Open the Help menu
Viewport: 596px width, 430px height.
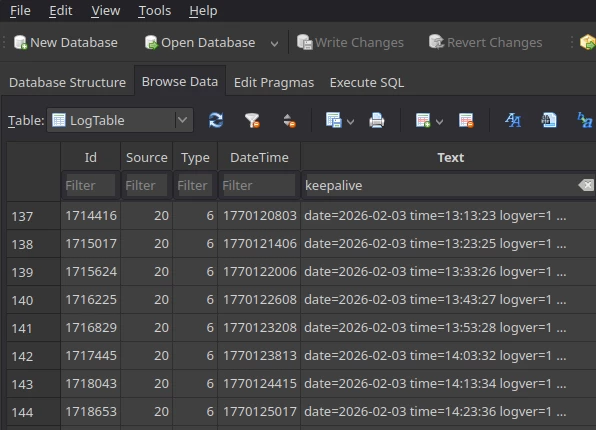pyautogui.click(x=203, y=11)
